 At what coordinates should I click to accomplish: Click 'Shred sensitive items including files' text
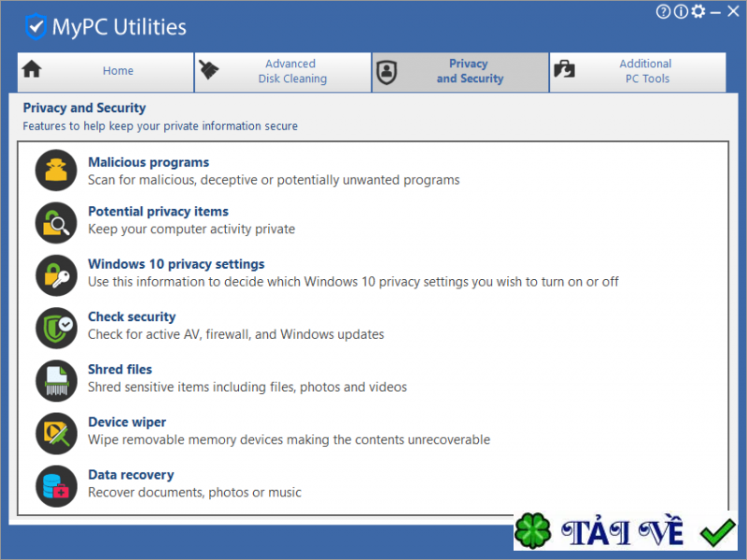click(x=247, y=387)
